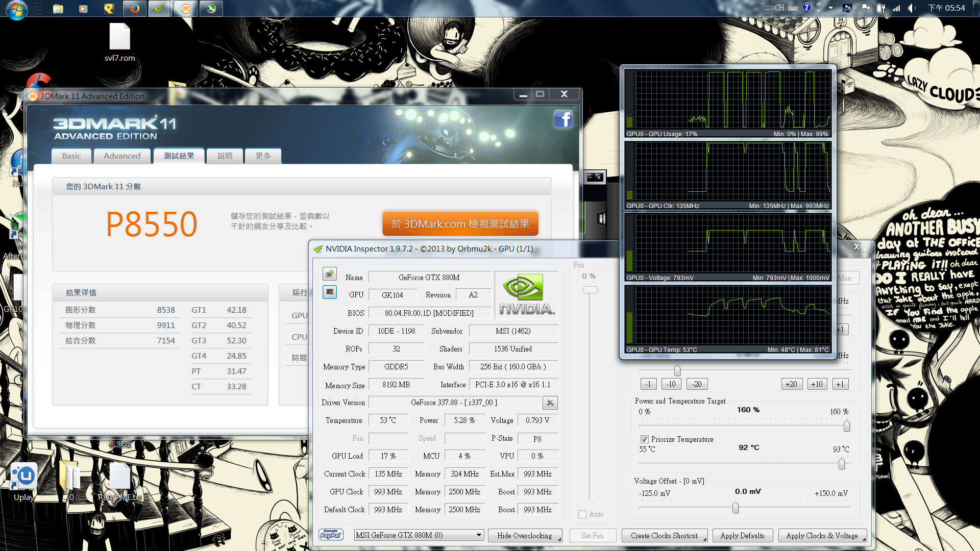Click the language bar help icon
Screen dimensions: 980x551
point(806,7)
